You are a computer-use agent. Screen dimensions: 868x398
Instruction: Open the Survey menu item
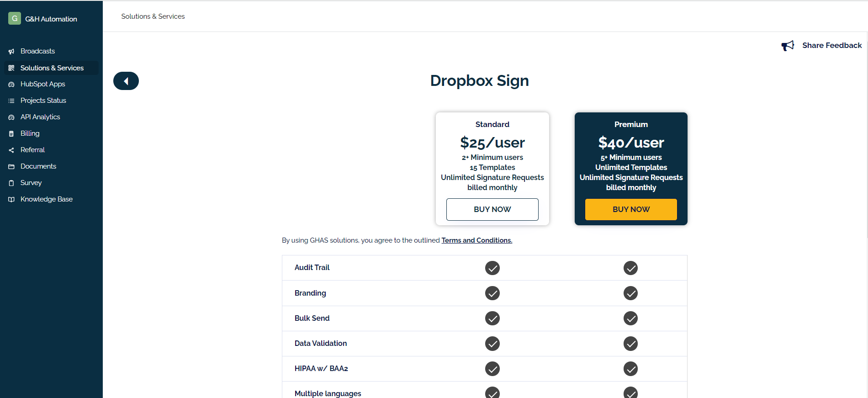pos(31,183)
